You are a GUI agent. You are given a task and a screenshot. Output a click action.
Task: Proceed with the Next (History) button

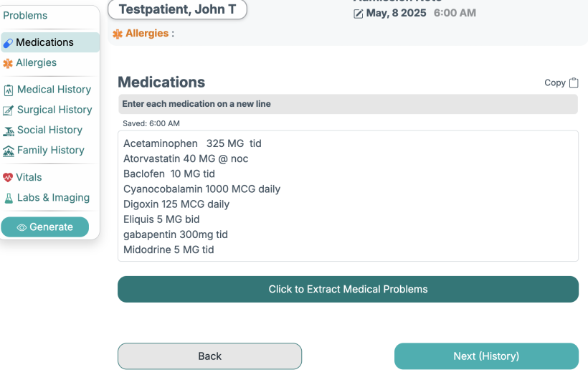[x=486, y=356]
